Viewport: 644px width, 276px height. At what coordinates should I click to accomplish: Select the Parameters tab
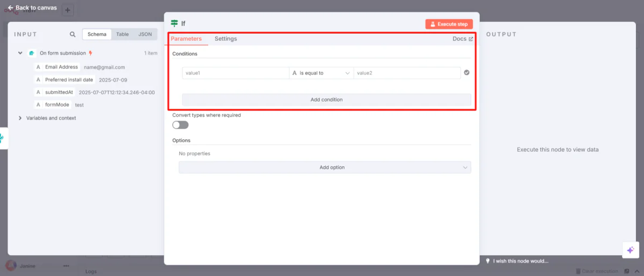pyautogui.click(x=186, y=39)
